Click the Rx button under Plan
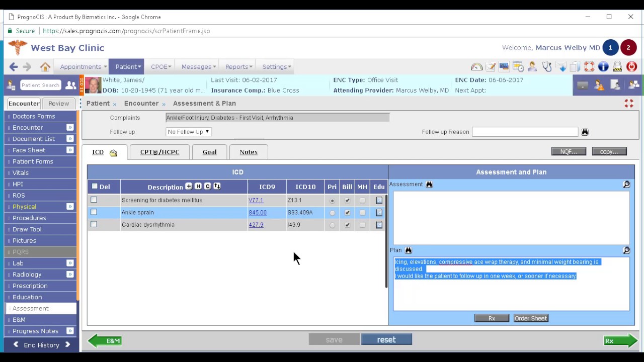The image size is (644, 362). (492, 318)
